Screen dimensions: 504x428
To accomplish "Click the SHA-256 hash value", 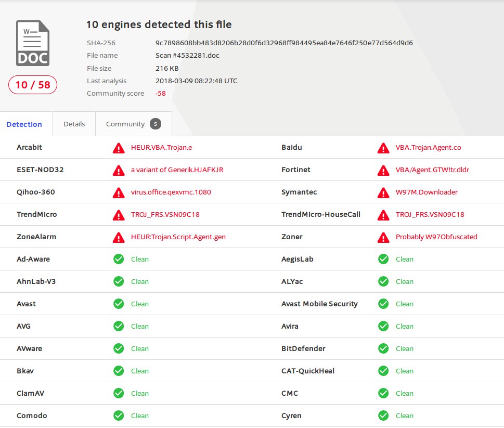I will point(284,43).
